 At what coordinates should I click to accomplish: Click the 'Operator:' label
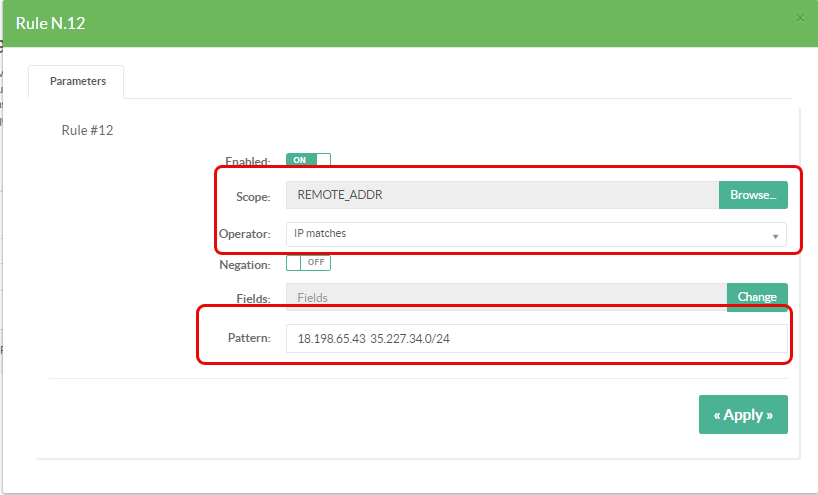click(245, 234)
